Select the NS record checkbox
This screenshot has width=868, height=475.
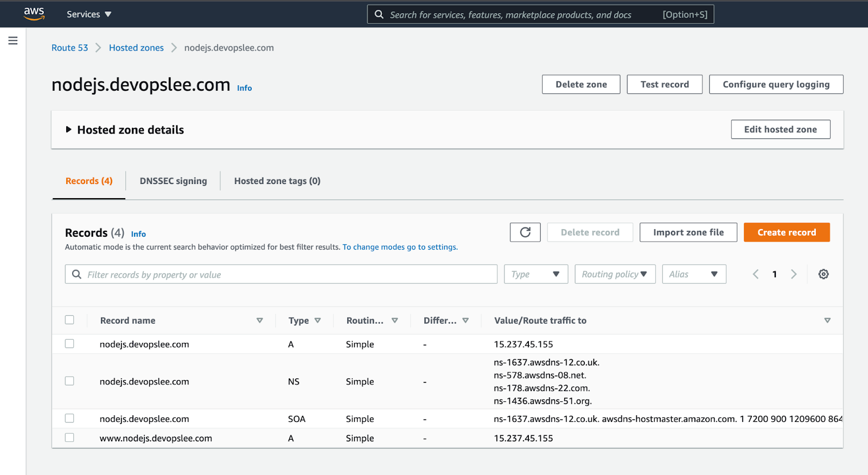(x=69, y=381)
